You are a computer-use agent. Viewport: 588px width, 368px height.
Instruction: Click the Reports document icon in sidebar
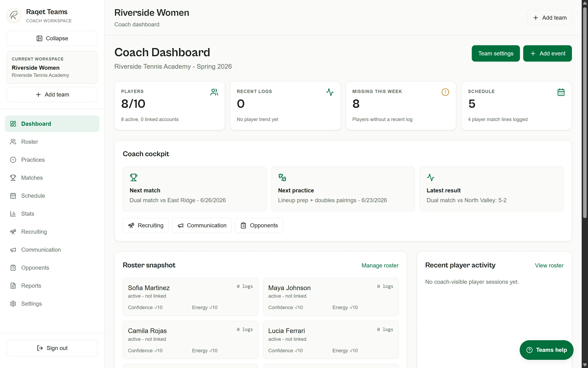(x=13, y=286)
